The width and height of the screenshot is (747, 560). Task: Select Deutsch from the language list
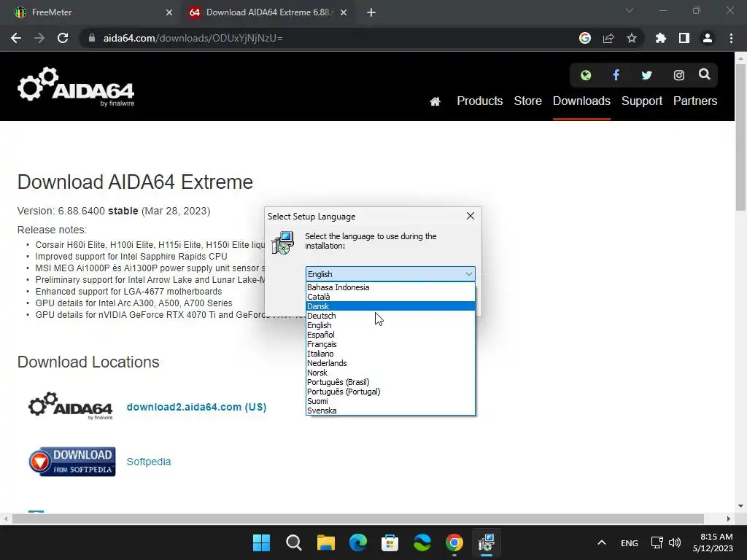(390, 316)
